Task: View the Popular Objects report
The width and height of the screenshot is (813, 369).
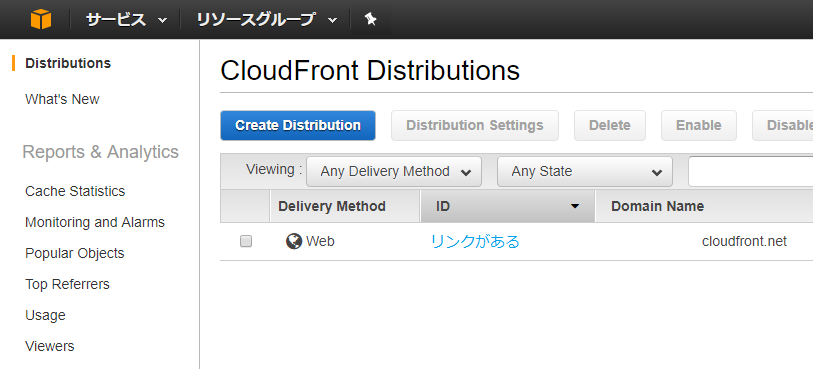Action: click(x=75, y=253)
